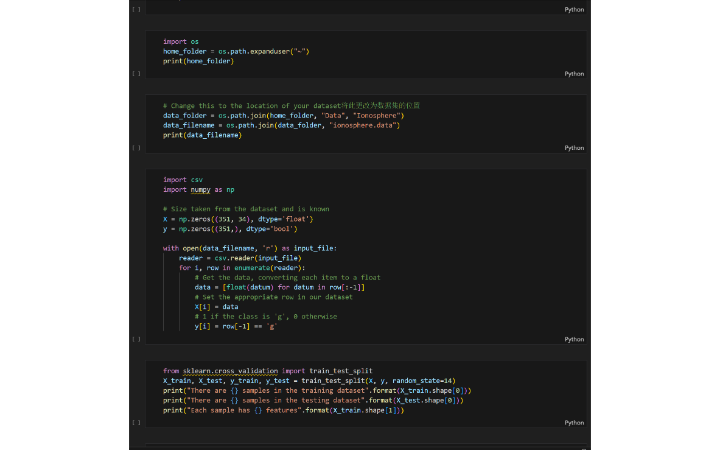Click '# Set the appropriate row' comment

(x=274, y=297)
